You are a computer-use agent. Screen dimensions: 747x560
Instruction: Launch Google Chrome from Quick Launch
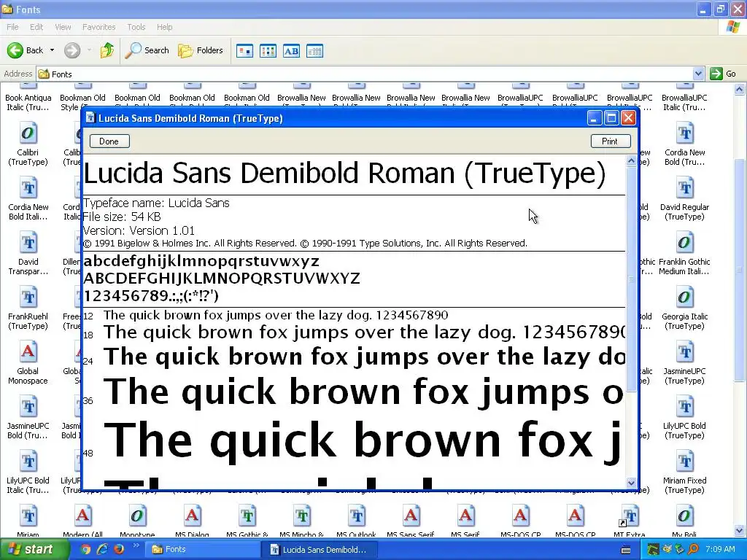tap(86, 550)
